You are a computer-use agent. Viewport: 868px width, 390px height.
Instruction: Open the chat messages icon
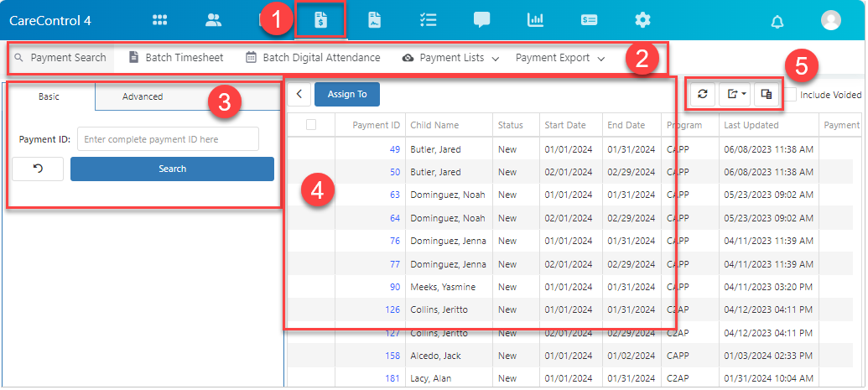481,20
